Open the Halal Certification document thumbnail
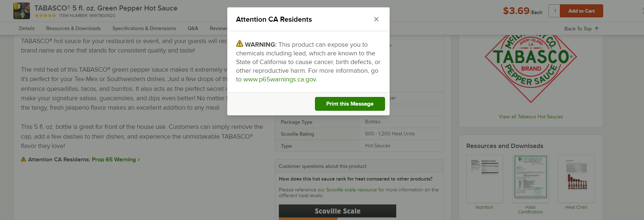The width and height of the screenshot is (644, 220). tap(530, 179)
